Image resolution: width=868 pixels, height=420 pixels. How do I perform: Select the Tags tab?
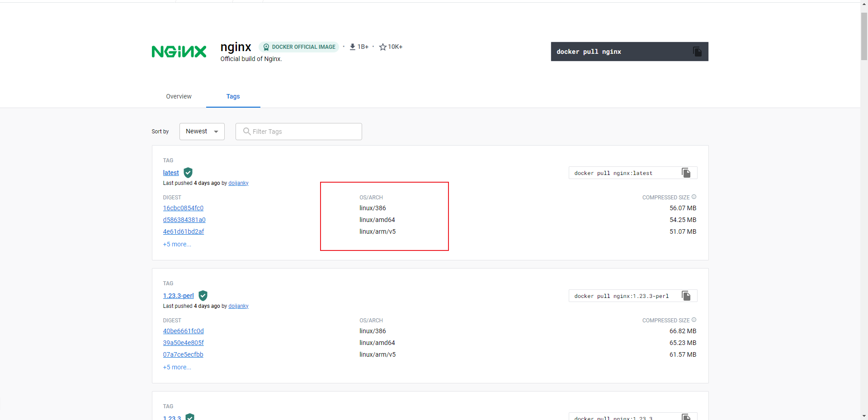click(233, 96)
